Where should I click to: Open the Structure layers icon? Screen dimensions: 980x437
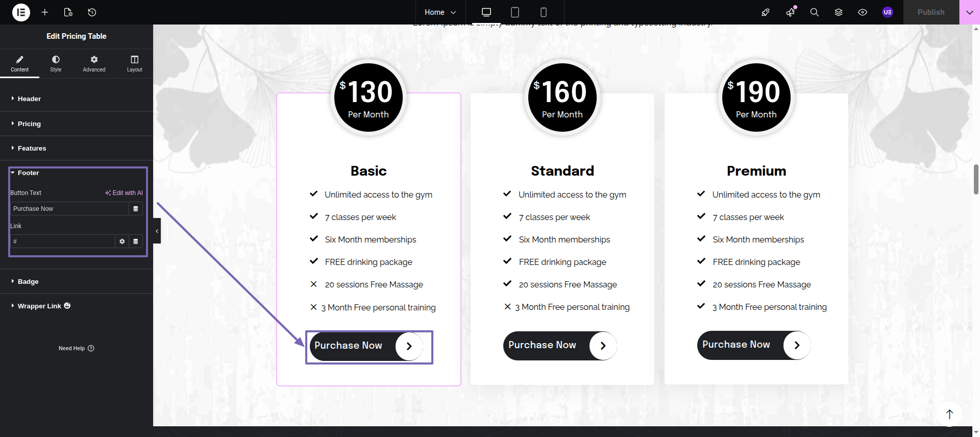pos(839,12)
